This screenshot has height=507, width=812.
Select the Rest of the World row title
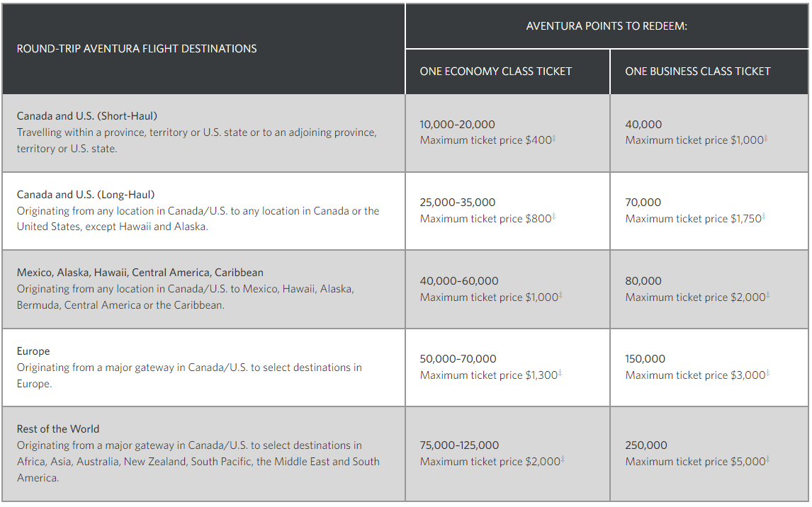click(x=58, y=429)
